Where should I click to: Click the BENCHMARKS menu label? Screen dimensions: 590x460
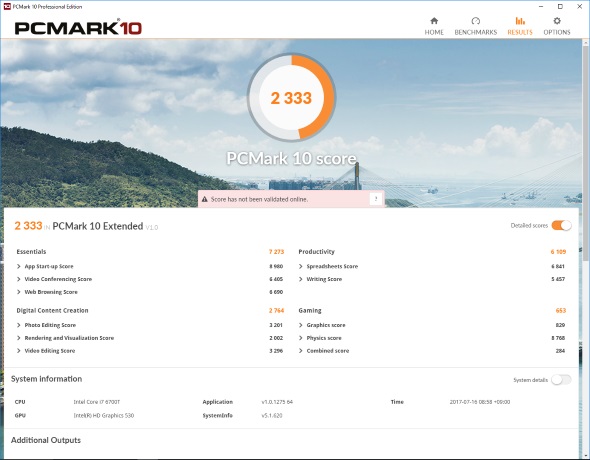pos(476,32)
